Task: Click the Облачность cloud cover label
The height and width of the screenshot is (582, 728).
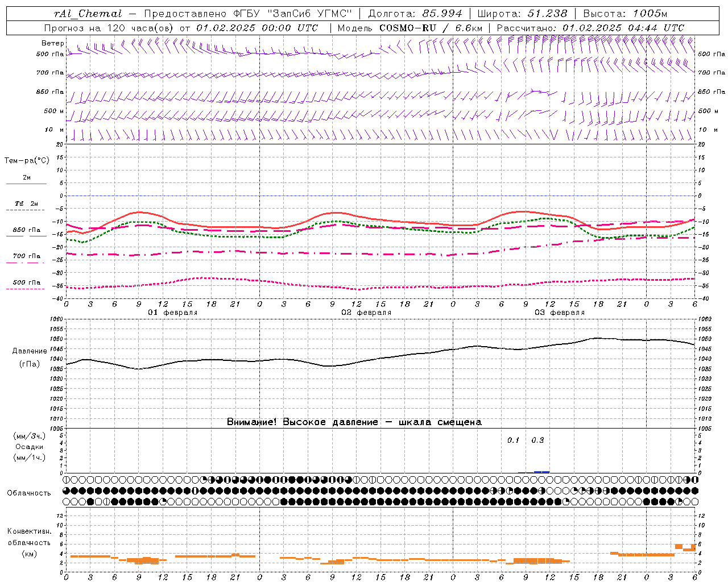Action: tap(29, 493)
